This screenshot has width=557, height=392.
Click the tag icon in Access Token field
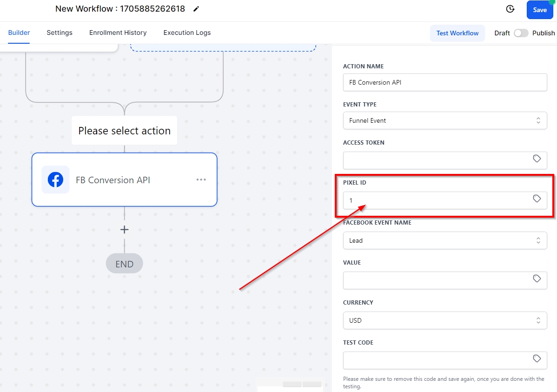click(537, 159)
